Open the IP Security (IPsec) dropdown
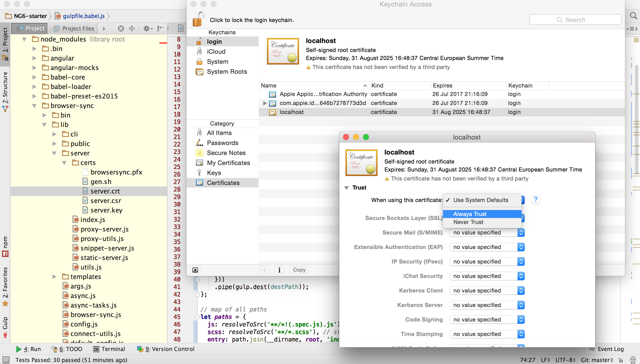Image resolution: width=640 pixels, height=364 pixels. [x=487, y=261]
